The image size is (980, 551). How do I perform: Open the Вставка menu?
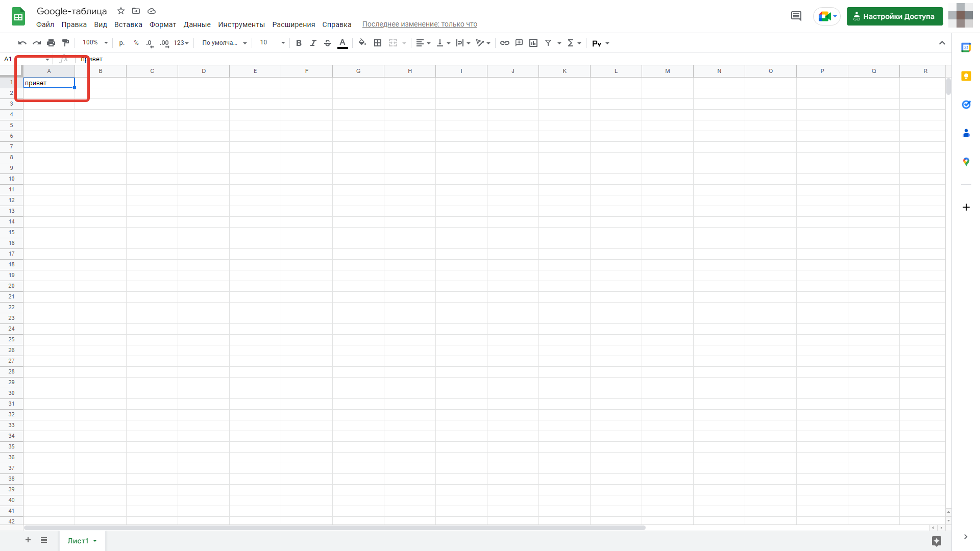pos(128,24)
